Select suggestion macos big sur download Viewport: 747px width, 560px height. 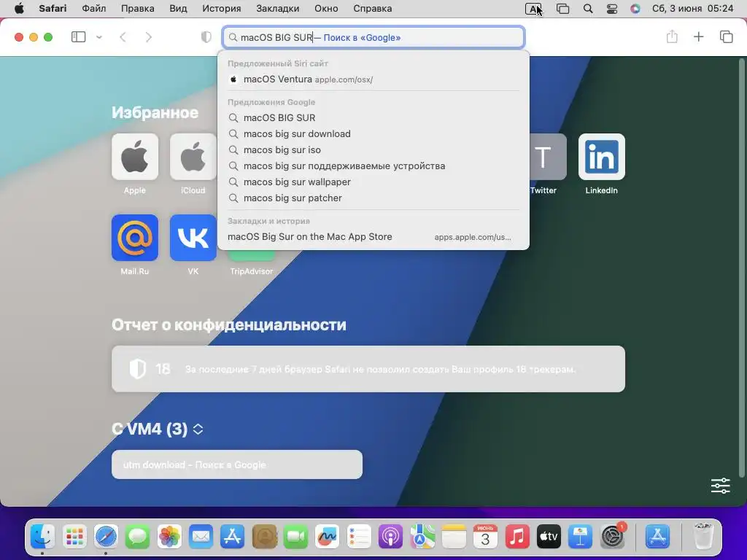click(x=373, y=134)
